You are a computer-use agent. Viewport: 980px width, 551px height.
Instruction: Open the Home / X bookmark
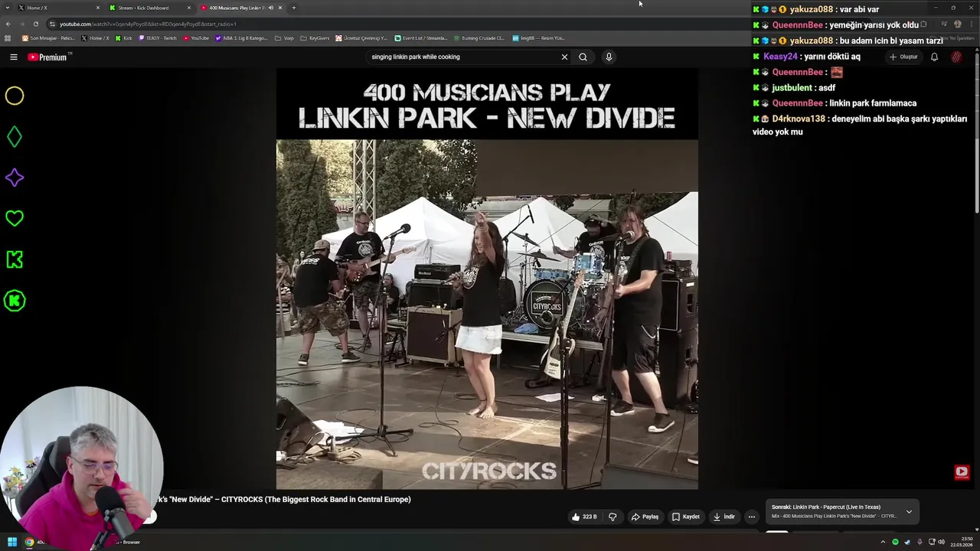point(95,38)
